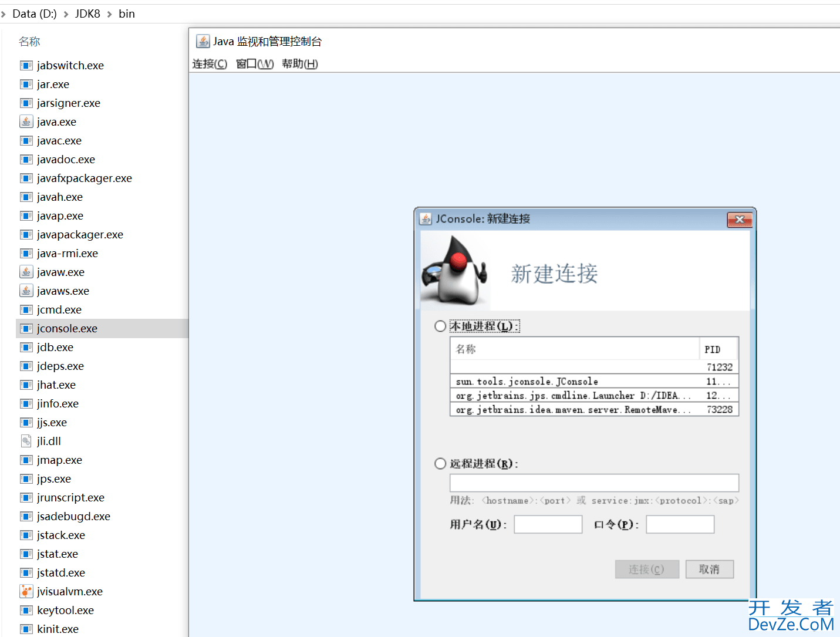
Task: Select the sun.tools.jconsole.JConsole process row
Action: pos(594,381)
